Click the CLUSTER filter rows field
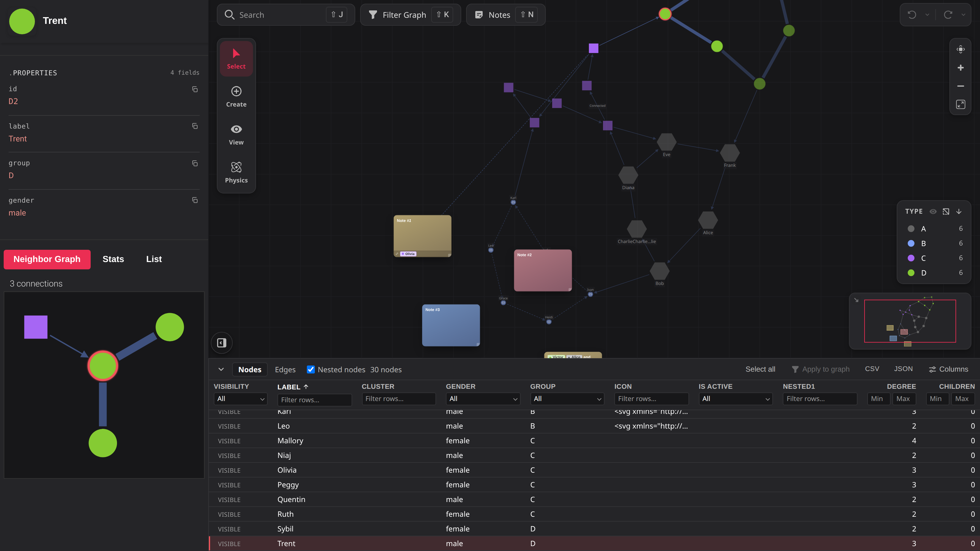 [399, 399]
